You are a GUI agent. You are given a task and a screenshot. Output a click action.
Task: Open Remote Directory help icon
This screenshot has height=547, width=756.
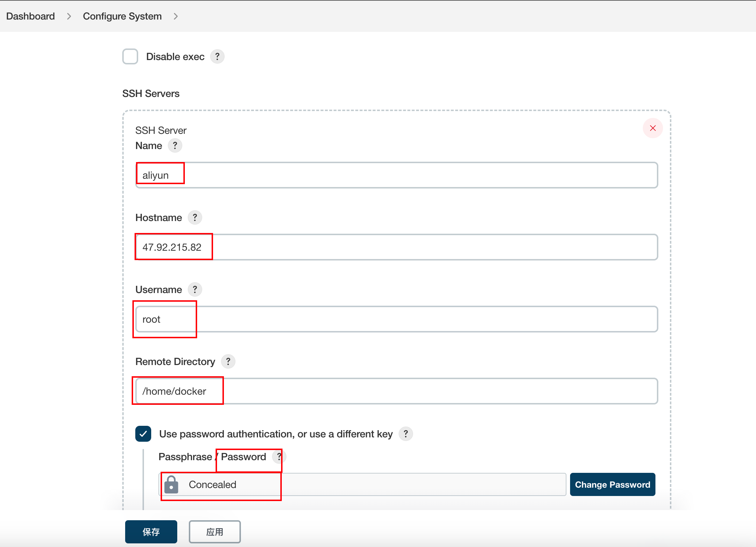click(x=228, y=361)
